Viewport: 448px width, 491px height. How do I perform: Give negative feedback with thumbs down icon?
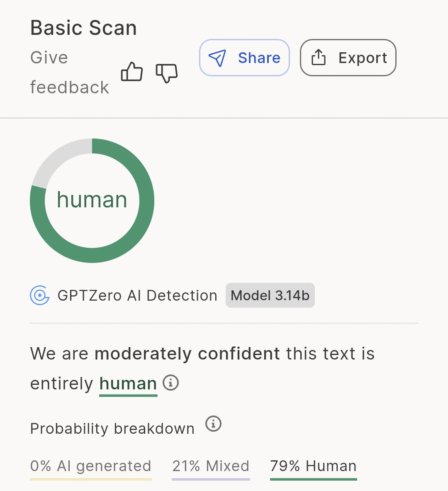point(167,73)
